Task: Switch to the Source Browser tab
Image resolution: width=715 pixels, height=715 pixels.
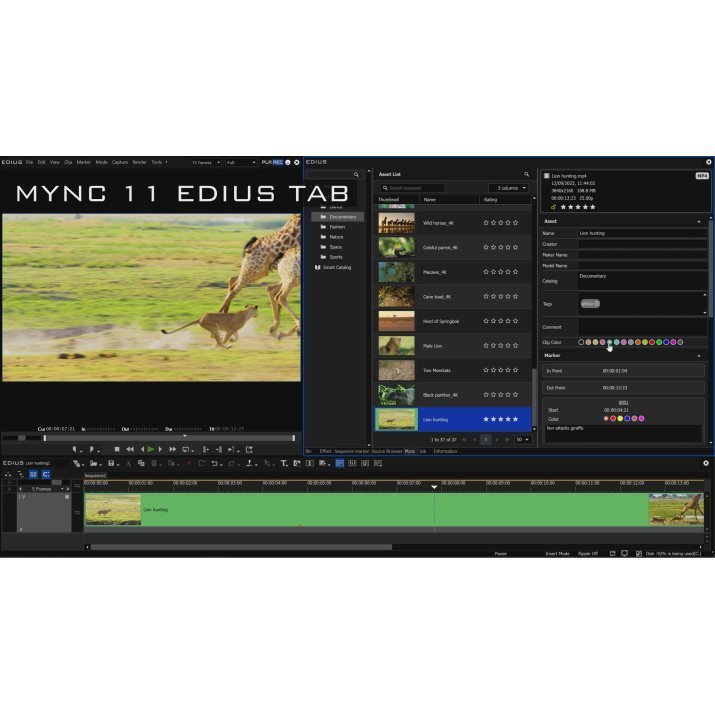Action: click(x=387, y=451)
